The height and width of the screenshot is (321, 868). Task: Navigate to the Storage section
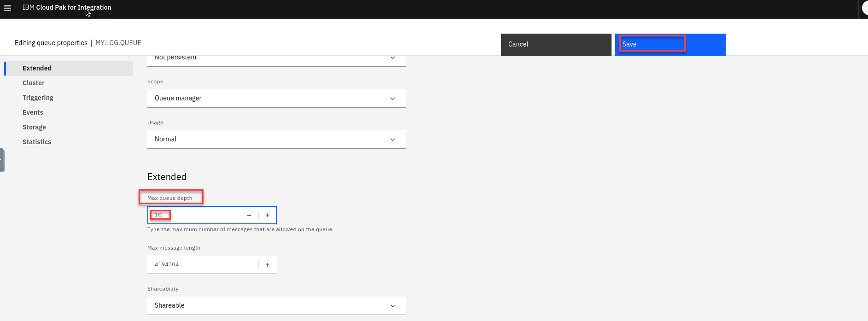tap(34, 127)
